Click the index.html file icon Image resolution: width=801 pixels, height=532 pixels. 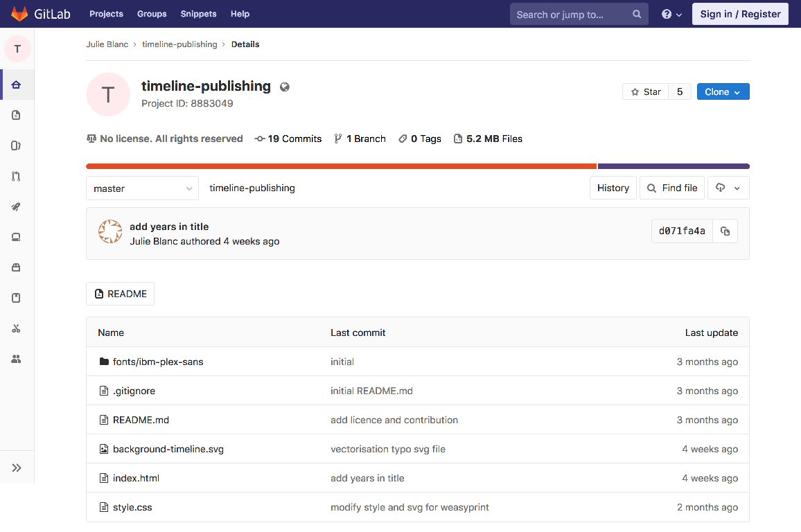104,478
